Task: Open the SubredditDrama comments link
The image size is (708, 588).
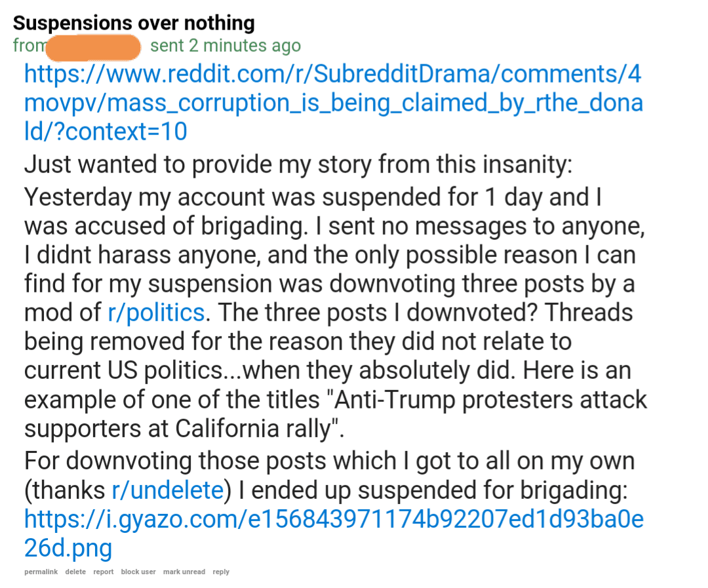Action: coord(333,102)
